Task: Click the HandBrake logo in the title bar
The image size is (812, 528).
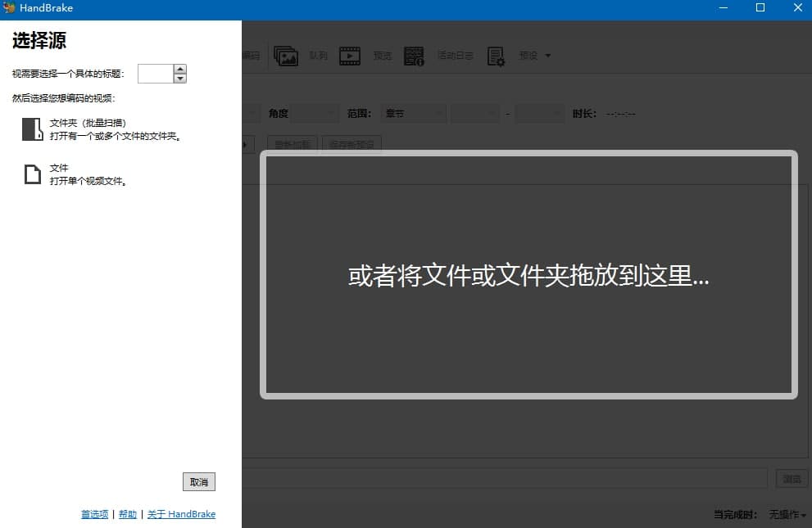Action: coord(10,7)
